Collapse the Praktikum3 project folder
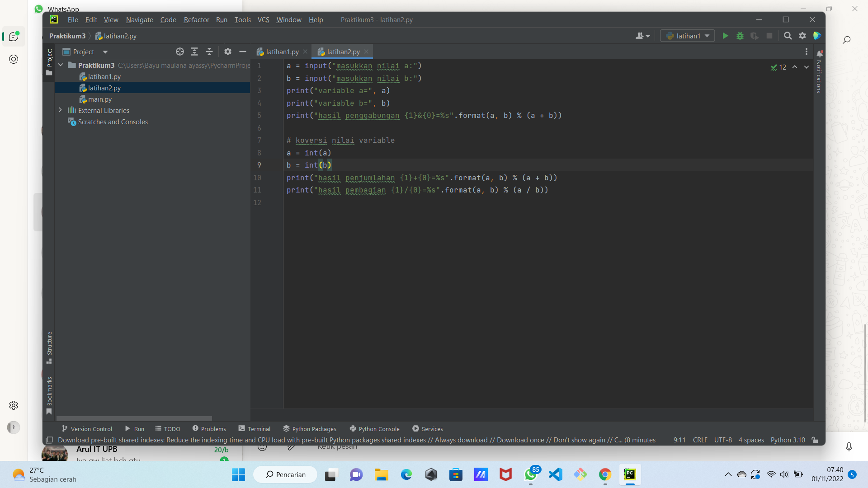This screenshot has height=488, width=868. pos(61,65)
